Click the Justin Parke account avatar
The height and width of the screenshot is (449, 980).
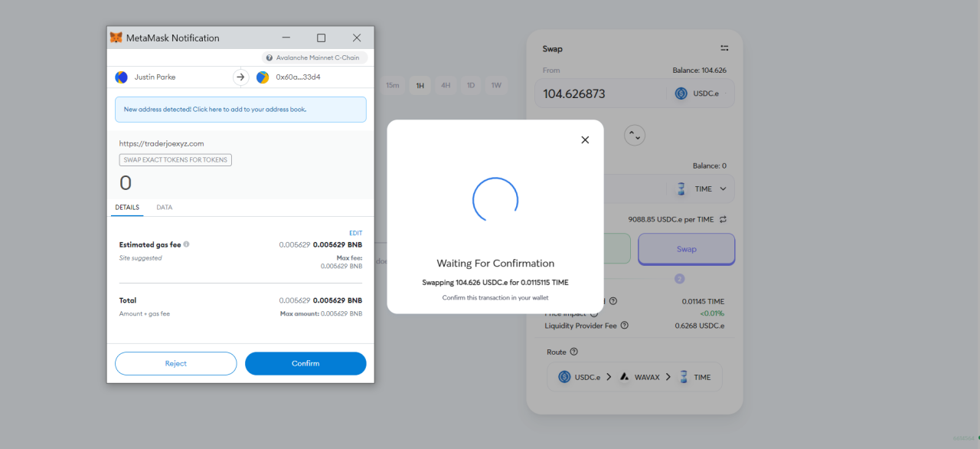point(121,77)
